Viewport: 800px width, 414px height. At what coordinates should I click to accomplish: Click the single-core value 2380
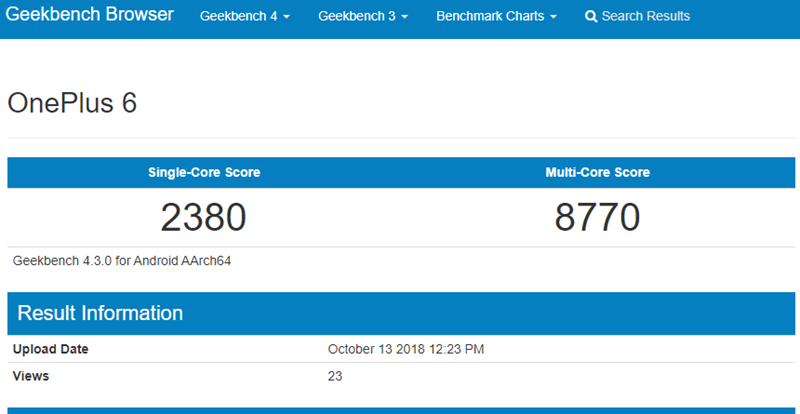pyautogui.click(x=204, y=217)
